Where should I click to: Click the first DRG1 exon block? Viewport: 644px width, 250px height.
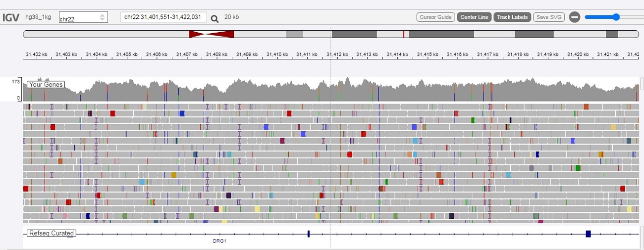click(308, 234)
